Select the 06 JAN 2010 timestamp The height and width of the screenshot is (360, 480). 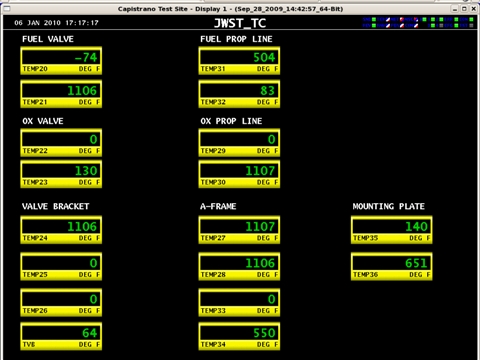56,23
